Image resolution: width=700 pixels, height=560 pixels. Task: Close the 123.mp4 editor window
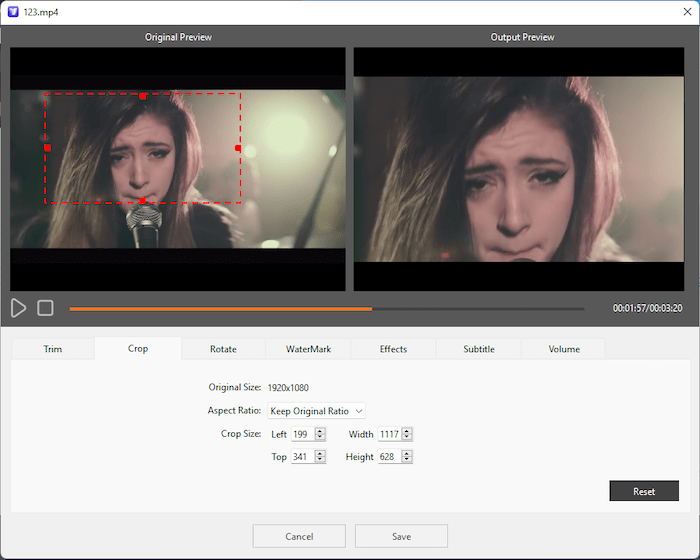coord(687,12)
